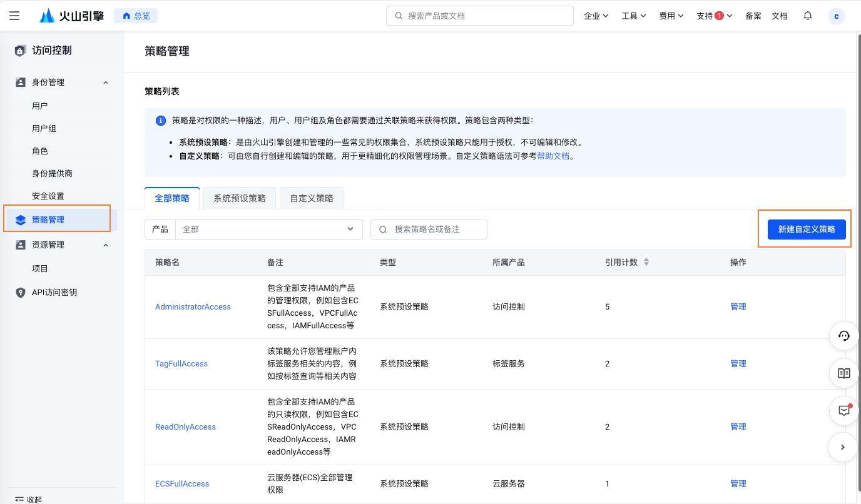This screenshot has width=861, height=504.
Task: Click the 资源管理 sidebar icon
Action: tap(21, 245)
